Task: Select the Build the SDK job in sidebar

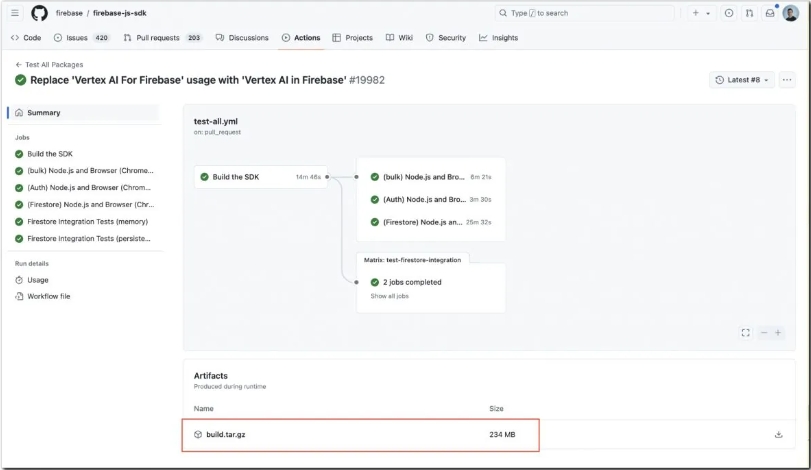Action: pos(49,154)
